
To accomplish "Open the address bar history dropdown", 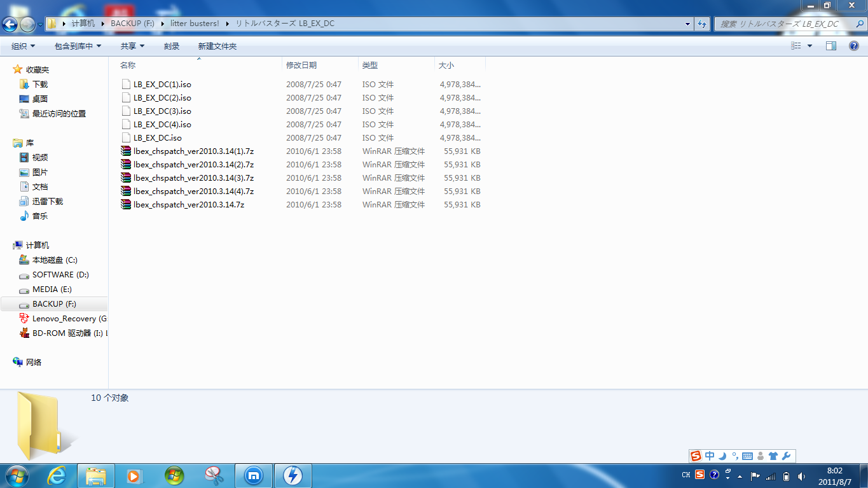I will (x=688, y=24).
